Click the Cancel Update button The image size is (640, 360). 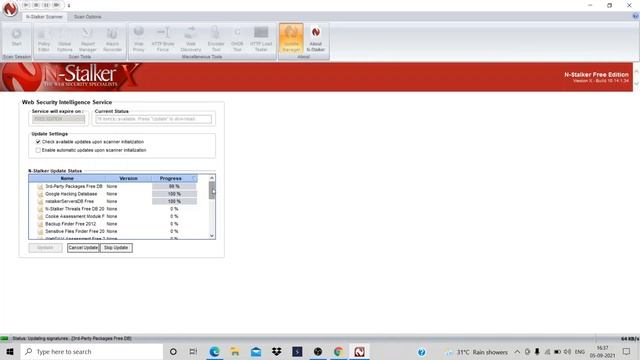coord(83,248)
